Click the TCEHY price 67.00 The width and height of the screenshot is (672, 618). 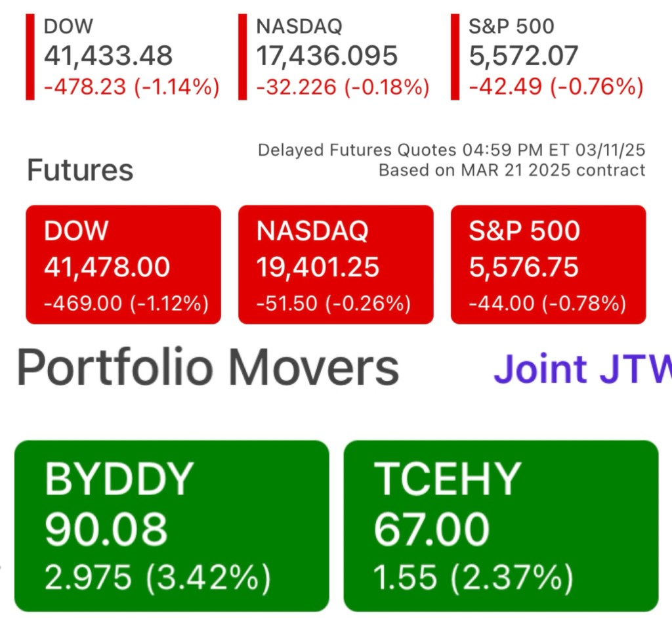coord(432,529)
